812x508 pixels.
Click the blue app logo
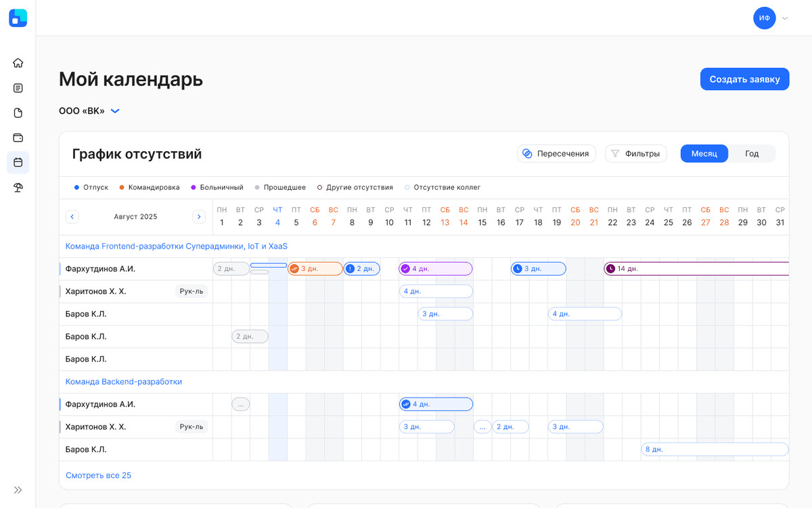click(x=18, y=18)
